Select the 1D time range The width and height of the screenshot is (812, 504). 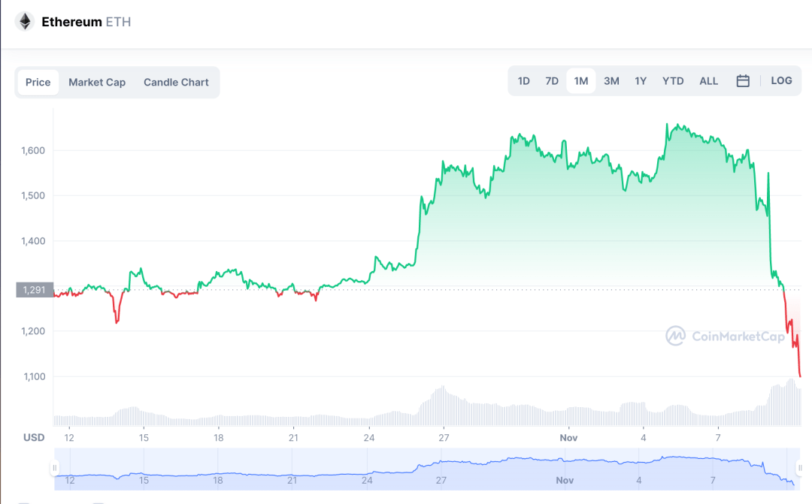tap(524, 81)
